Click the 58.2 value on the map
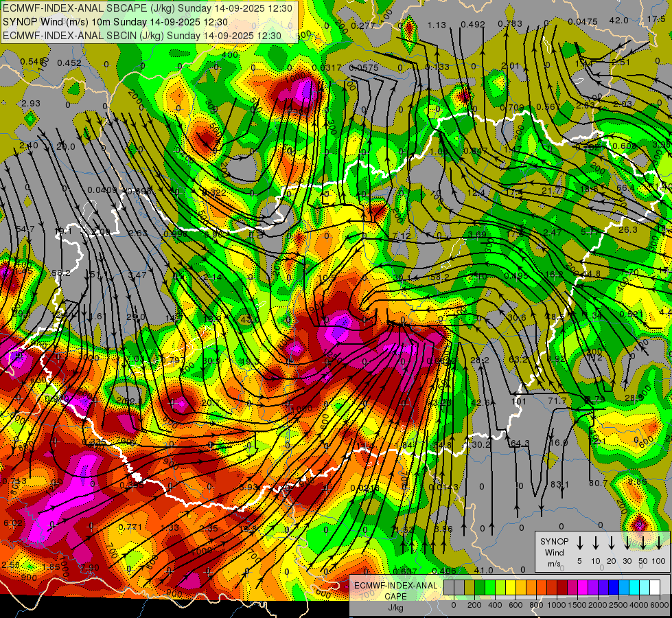The height and width of the screenshot is (618, 672). pos(440,277)
